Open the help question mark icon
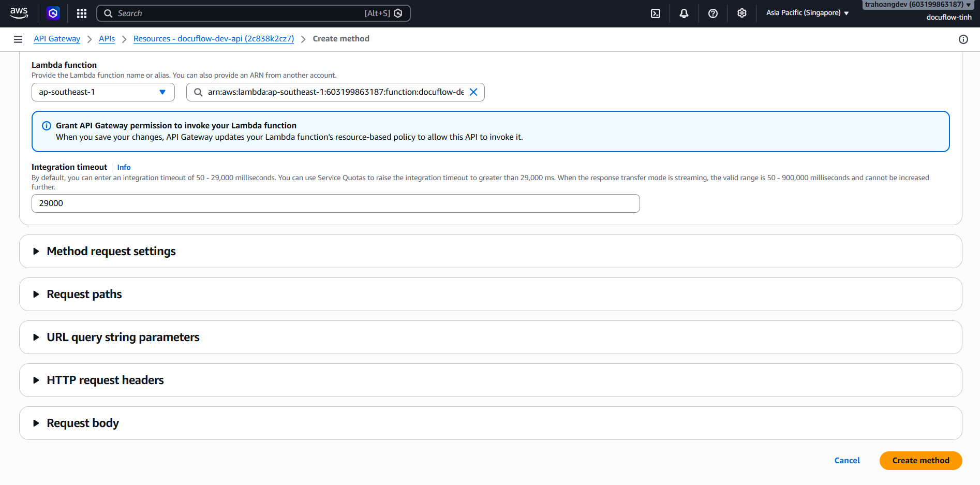The width and height of the screenshot is (980, 485). point(713,13)
